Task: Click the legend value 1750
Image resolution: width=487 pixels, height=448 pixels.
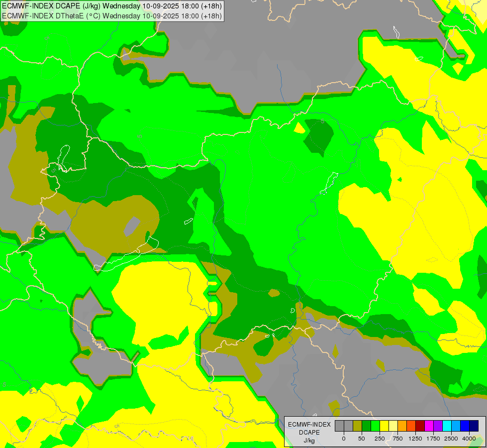Action: 433,439
